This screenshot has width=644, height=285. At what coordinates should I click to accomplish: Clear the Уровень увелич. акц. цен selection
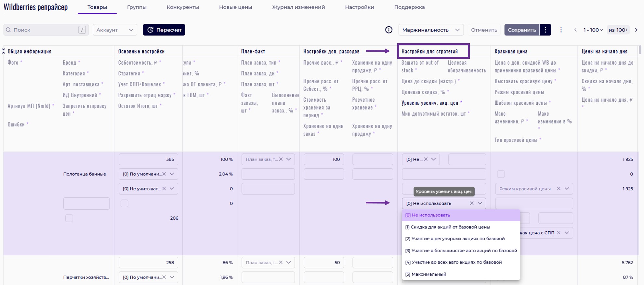(471, 203)
